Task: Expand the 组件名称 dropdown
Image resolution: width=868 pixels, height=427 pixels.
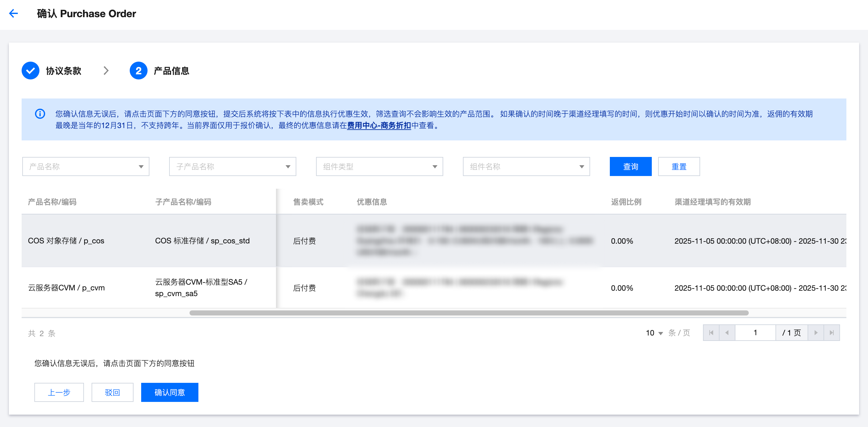Action: (x=526, y=166)
